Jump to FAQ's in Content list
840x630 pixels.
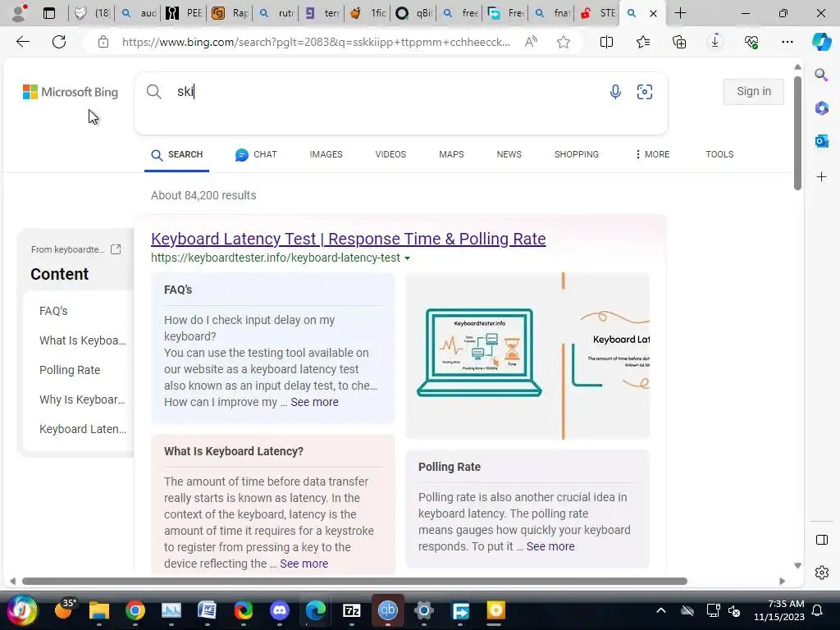point(53,311)
